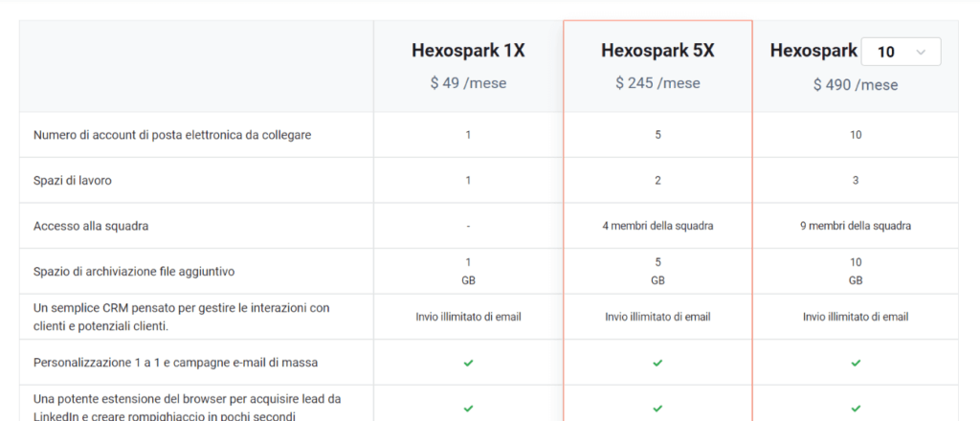Click 'Invio illimitato di email' under Hexospark 1X
The width and height of the screenshot is (980, 421).
(468, 318)
